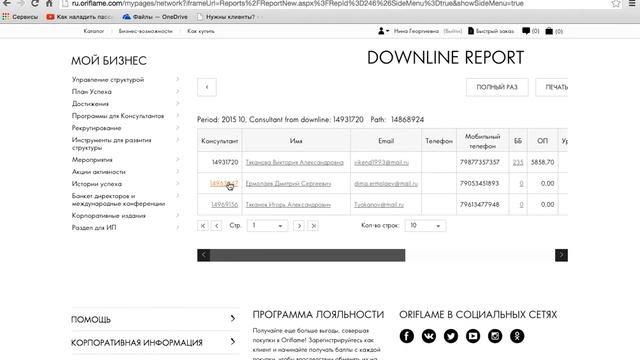Open Oriflame Facebook icon
This screenshot has height=360, width=640.
click(x=407, y=336)
